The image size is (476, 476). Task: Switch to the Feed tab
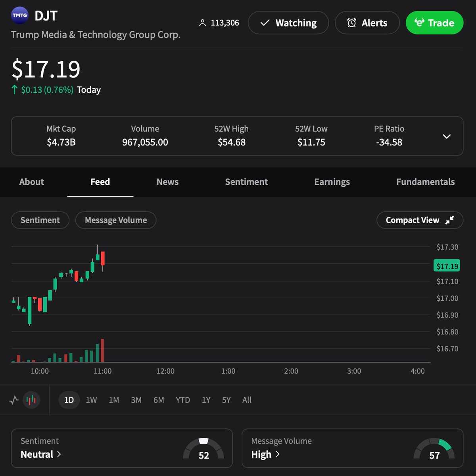[100, 182]
